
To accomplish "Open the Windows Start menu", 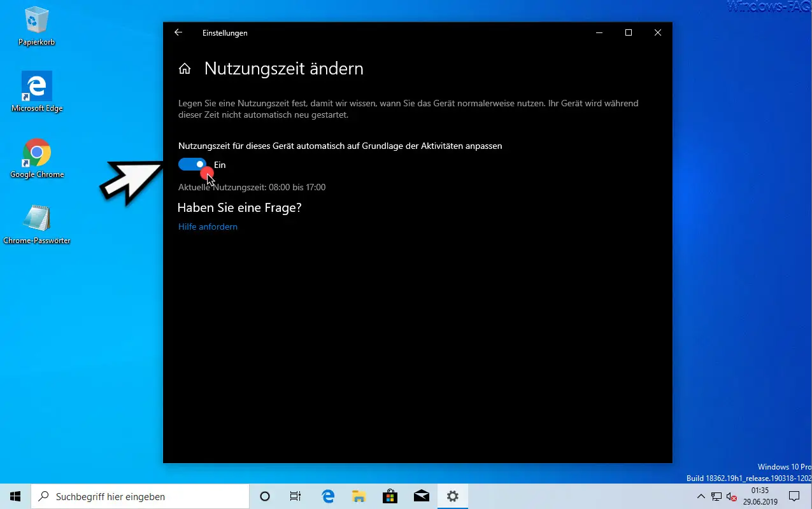I will [15, 496].
